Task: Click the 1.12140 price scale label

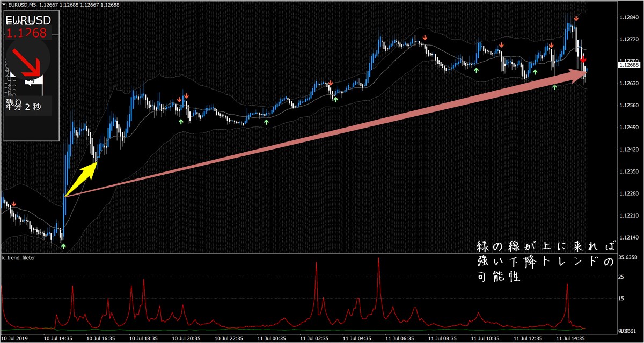Action: (628, 237)
